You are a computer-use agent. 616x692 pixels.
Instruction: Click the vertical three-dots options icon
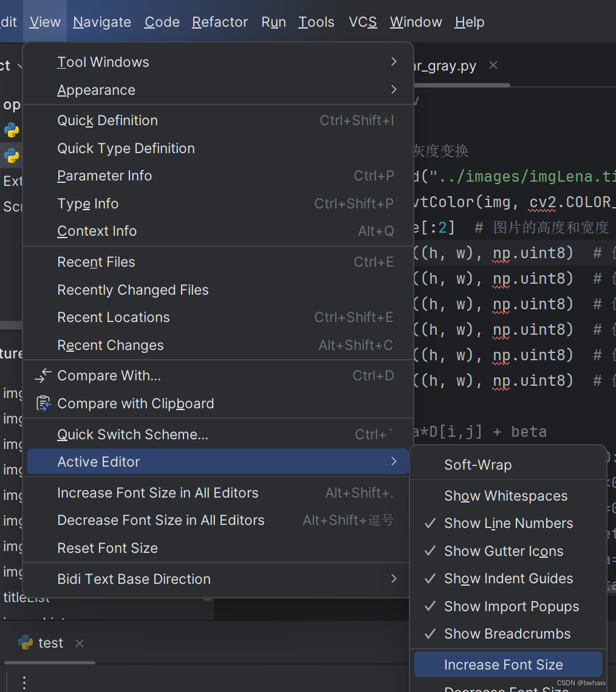click(x=24, y=682)
